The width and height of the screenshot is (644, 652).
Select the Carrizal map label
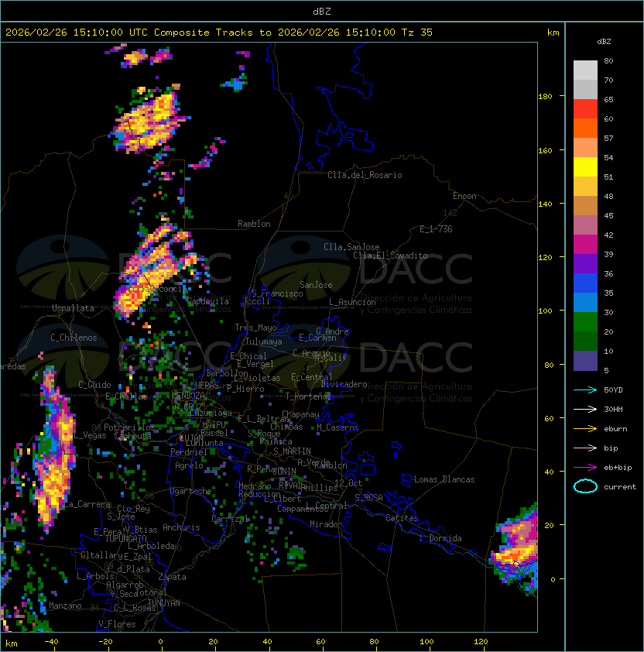(x=231, y=519)
